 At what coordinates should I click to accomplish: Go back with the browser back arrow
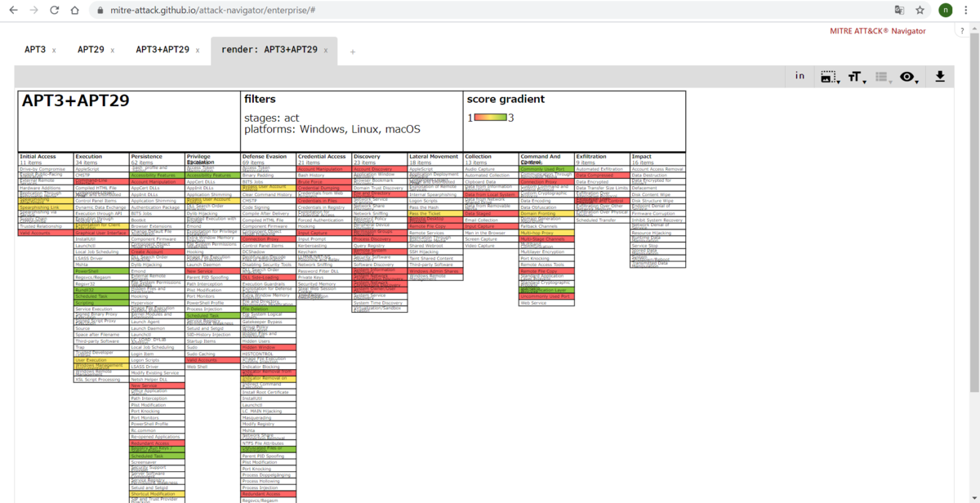[13, 11]
